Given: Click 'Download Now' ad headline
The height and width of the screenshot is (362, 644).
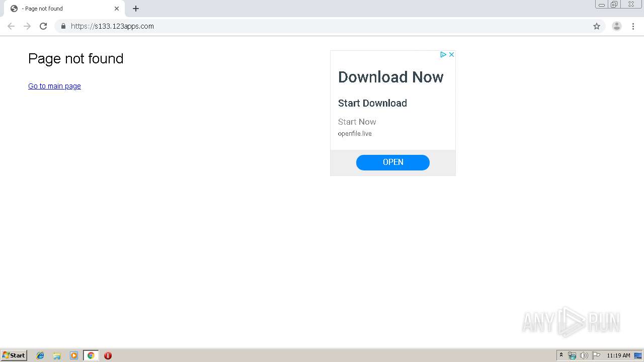Looking at the screenshot, I should tap(390, 77).
